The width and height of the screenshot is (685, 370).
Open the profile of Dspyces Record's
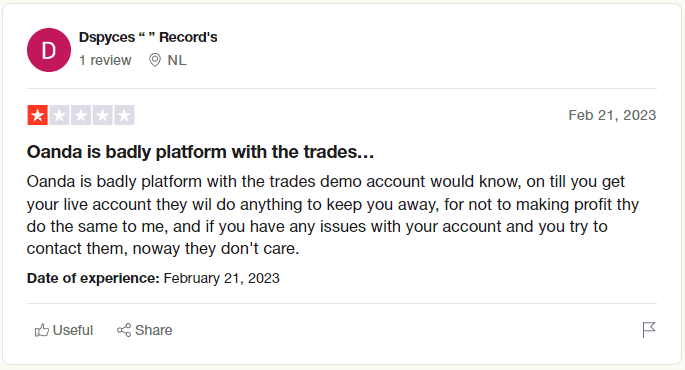pyautogui.click(x=148, y=38)
